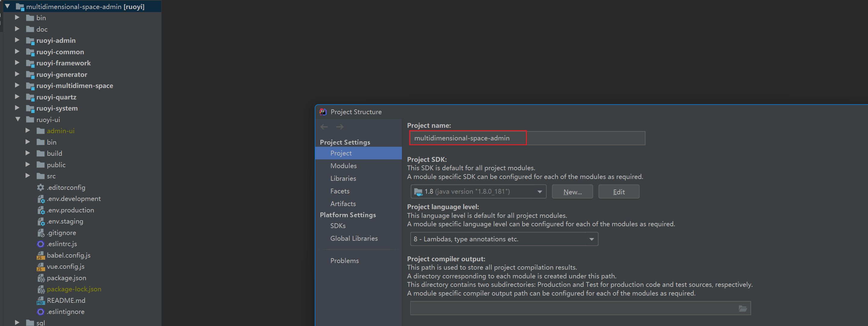Open the SDKs section under Platform Settings
This screenshot has width=868, height=326.
coord(338,225)
